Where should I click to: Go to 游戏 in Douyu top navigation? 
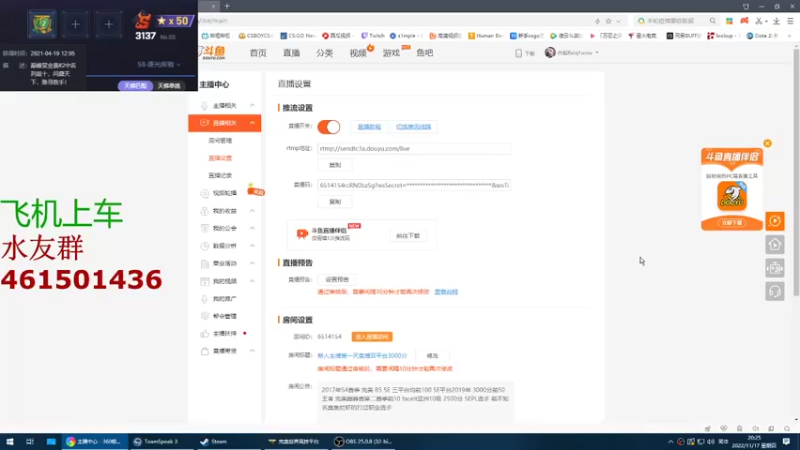(x=391, y=53)
